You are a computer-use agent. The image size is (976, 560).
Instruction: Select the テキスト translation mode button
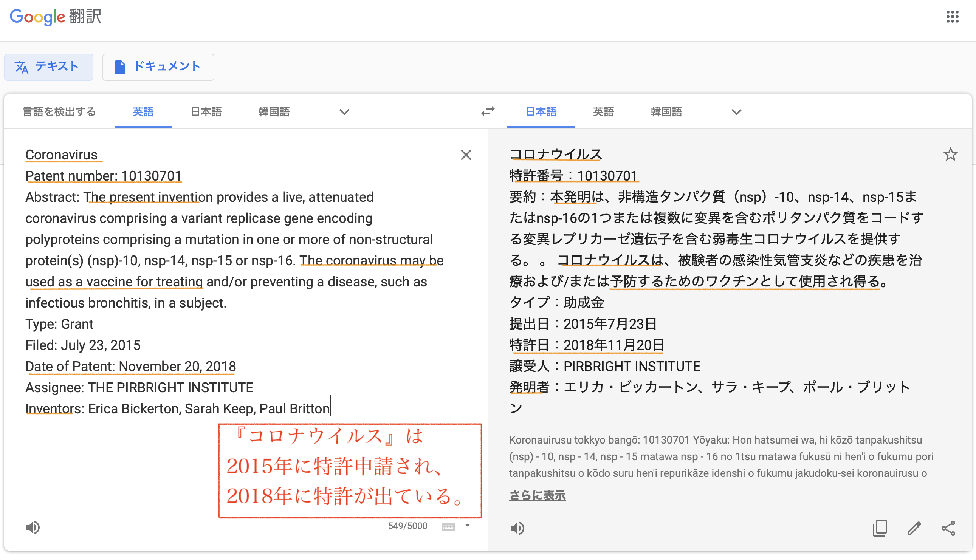pyautogui.click(x=49, y=67)
